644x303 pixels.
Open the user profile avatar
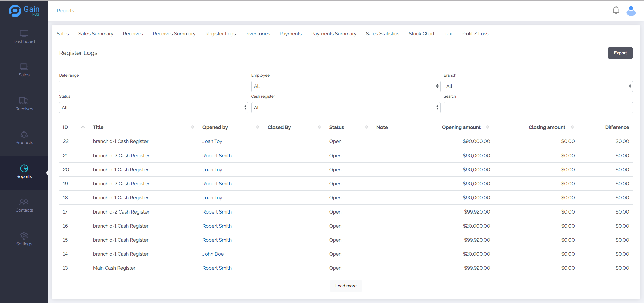(631, 11)
